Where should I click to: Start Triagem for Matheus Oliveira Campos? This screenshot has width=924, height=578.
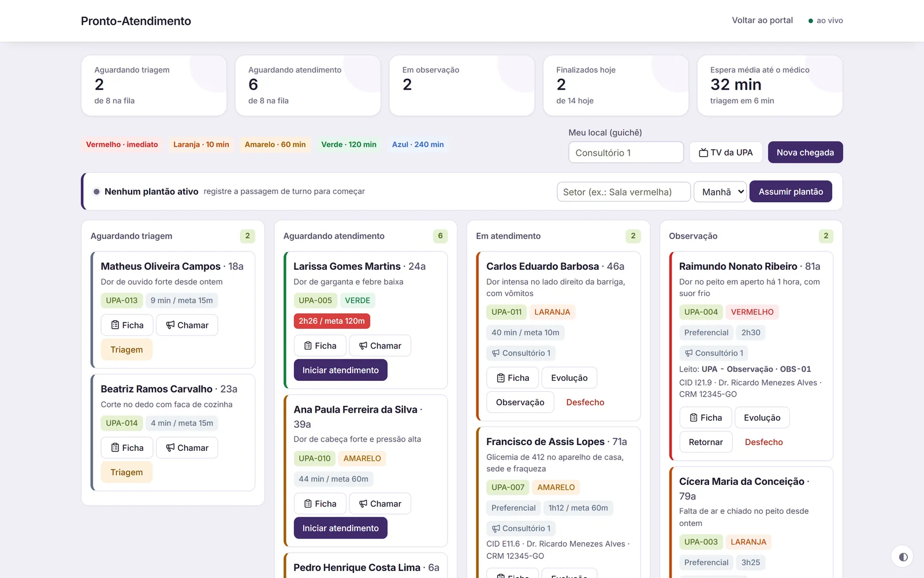coord(126,350)
